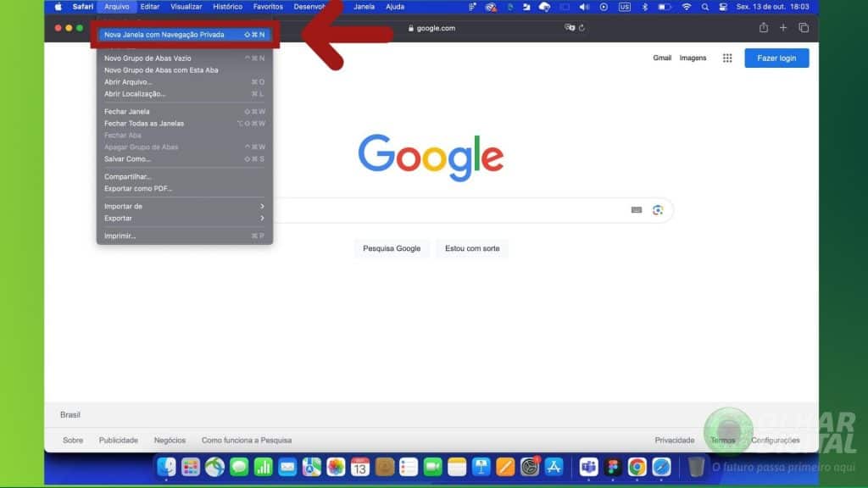
Task: Choose Fechar Todas as Janelas
Action: [x=184, y=124]
